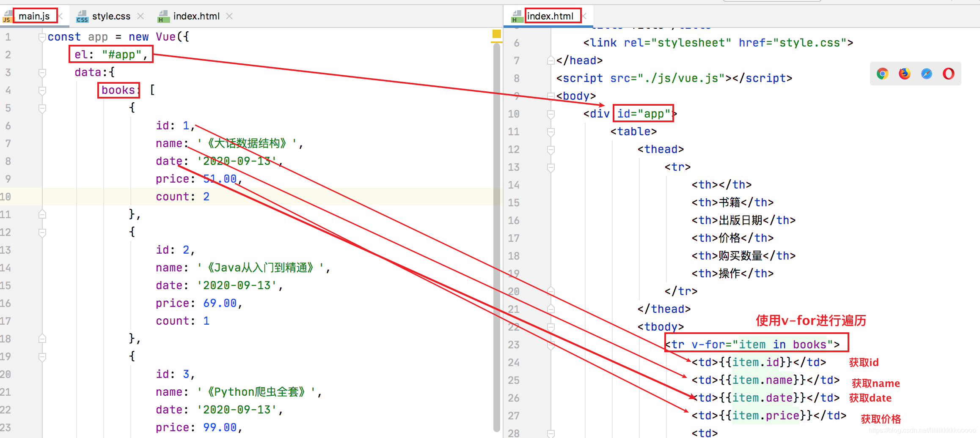Click the yellow warning indicator in main.js
Viewport: 980px width, 438px height.
pyautogui.click(x=497, y=34)
